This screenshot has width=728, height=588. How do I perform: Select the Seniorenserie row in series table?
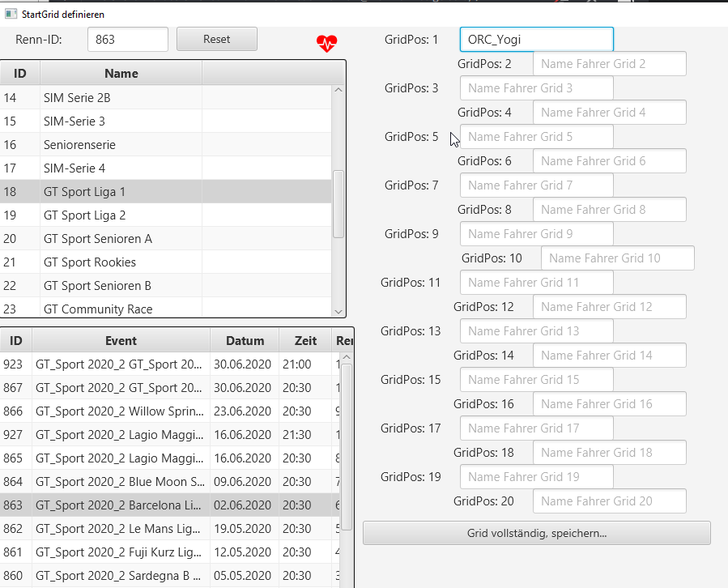121,145
